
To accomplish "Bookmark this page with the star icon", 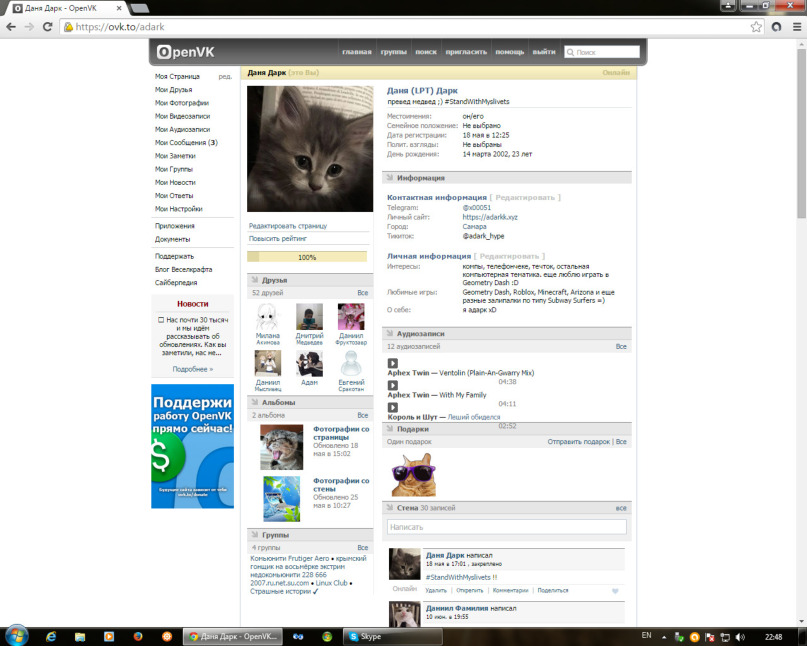I will (756, 27).
